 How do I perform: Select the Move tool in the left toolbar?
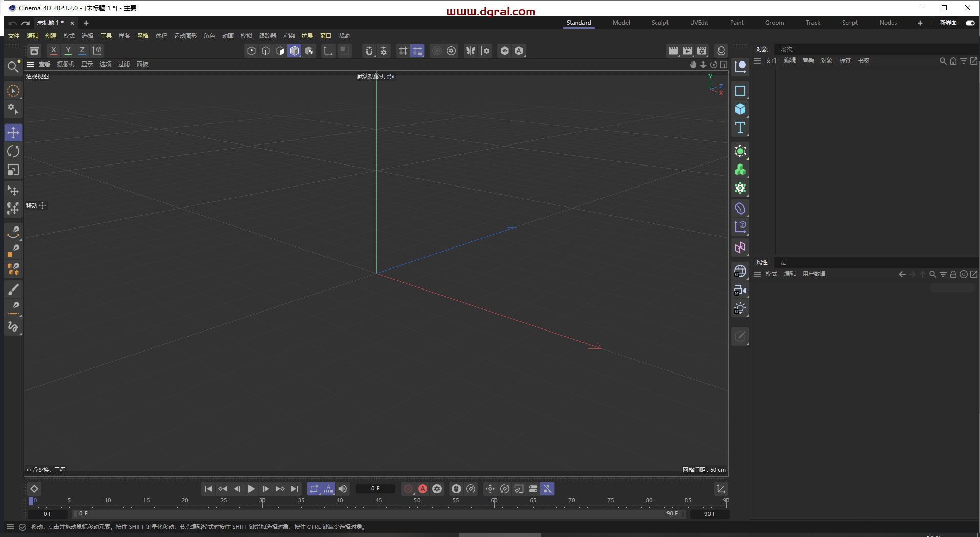13,132
